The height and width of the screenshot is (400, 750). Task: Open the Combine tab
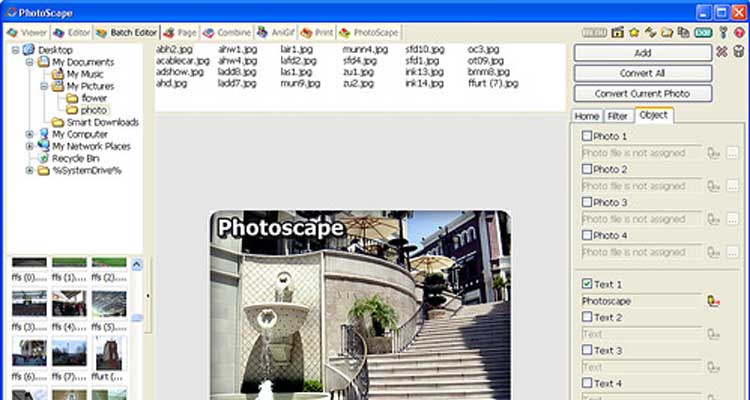(227, 33)
